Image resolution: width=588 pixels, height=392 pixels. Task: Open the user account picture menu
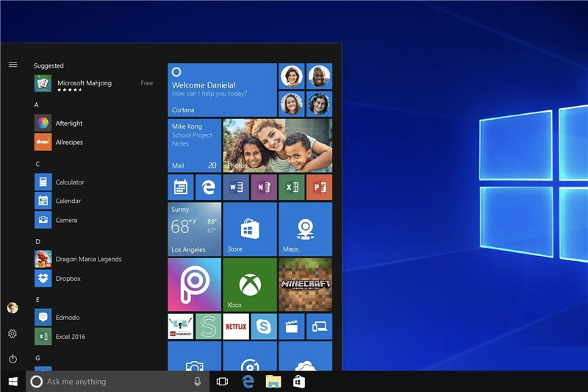(x=12, y=307)
